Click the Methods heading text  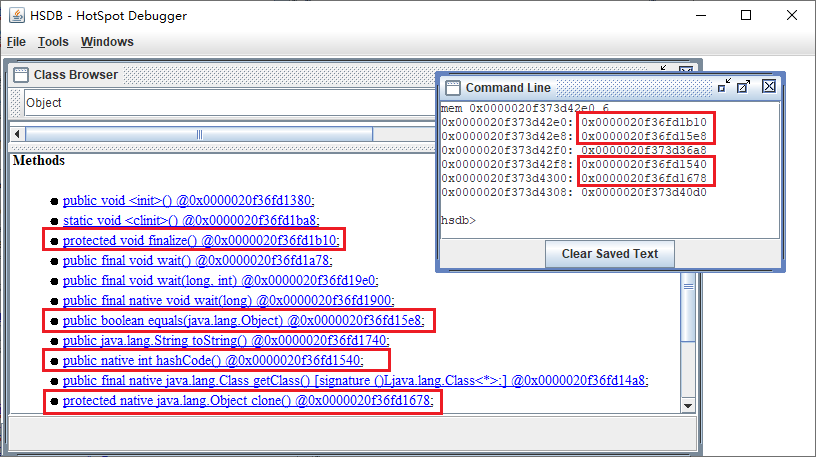(39, 160)
